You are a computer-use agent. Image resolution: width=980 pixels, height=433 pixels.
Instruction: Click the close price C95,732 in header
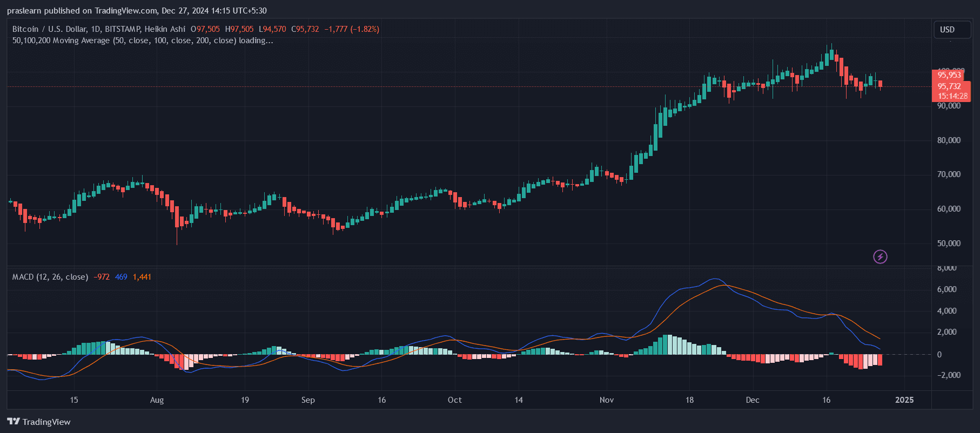(x=305, y=29)
